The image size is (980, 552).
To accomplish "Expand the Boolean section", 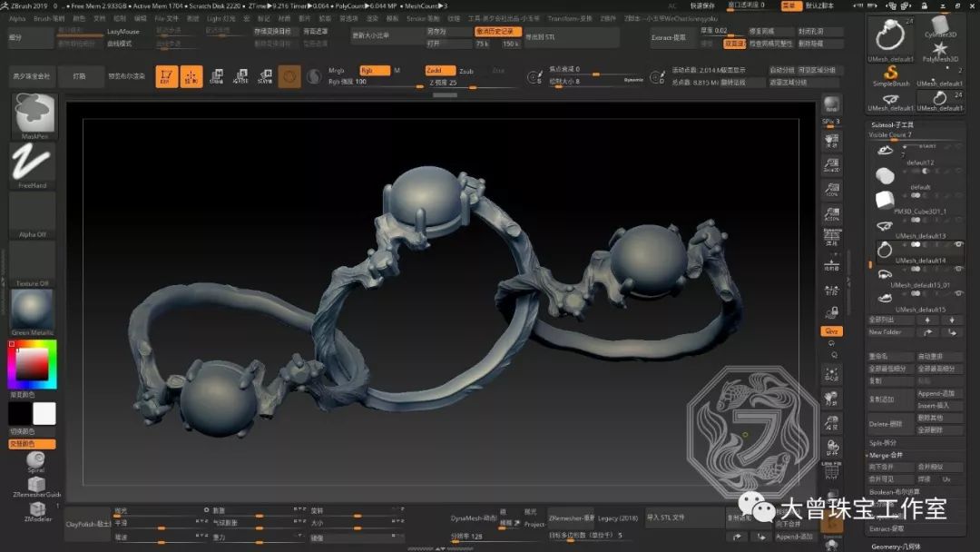I will pos(895,492).
